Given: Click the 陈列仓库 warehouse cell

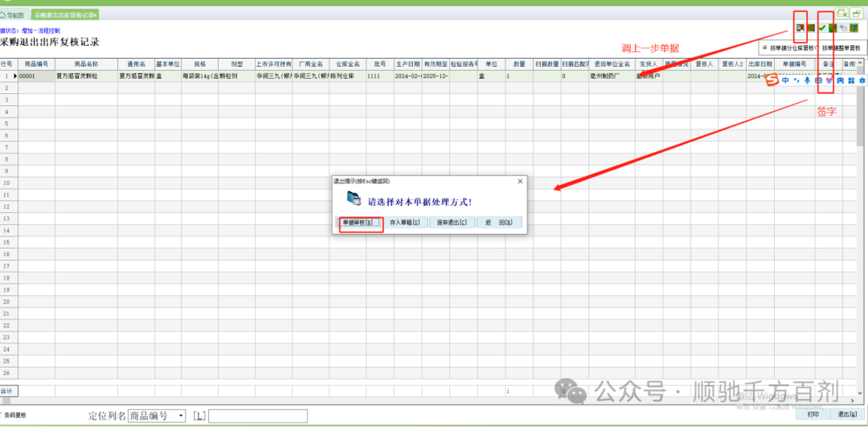Looking at the screenshot, I should pos(348,76).
